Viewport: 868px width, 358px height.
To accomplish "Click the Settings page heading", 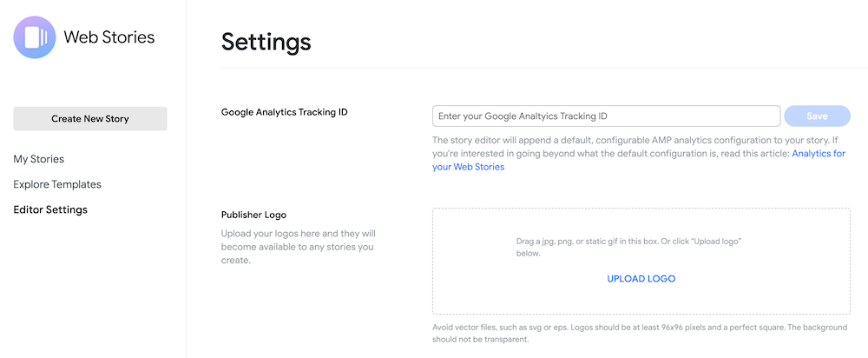I will pos(266,41).
